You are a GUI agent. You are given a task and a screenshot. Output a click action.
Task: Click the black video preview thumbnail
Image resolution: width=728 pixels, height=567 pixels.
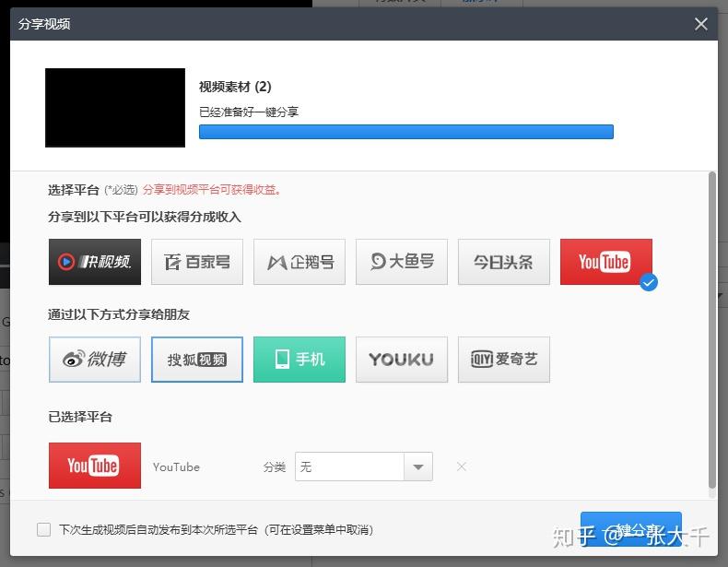[115, 108]
